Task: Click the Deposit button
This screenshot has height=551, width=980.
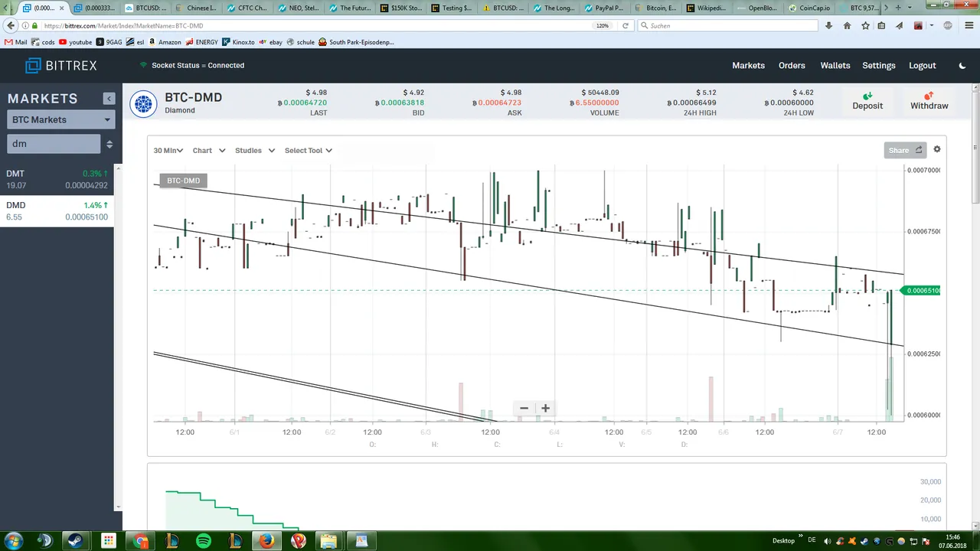Action: click(867, 101)
